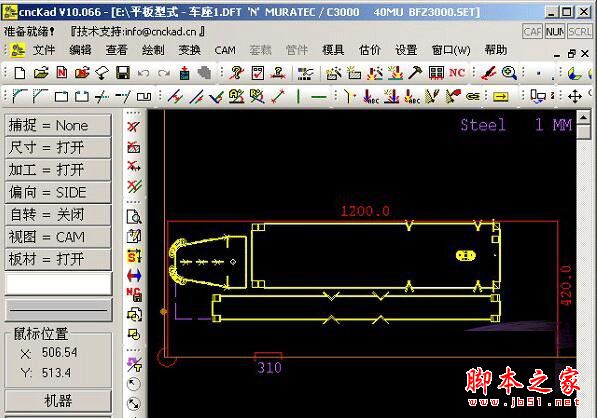Image resolution: width=597 pixels, height=418 pixels.
Task: Open the 编辑 menu
Action: point(80,50)
